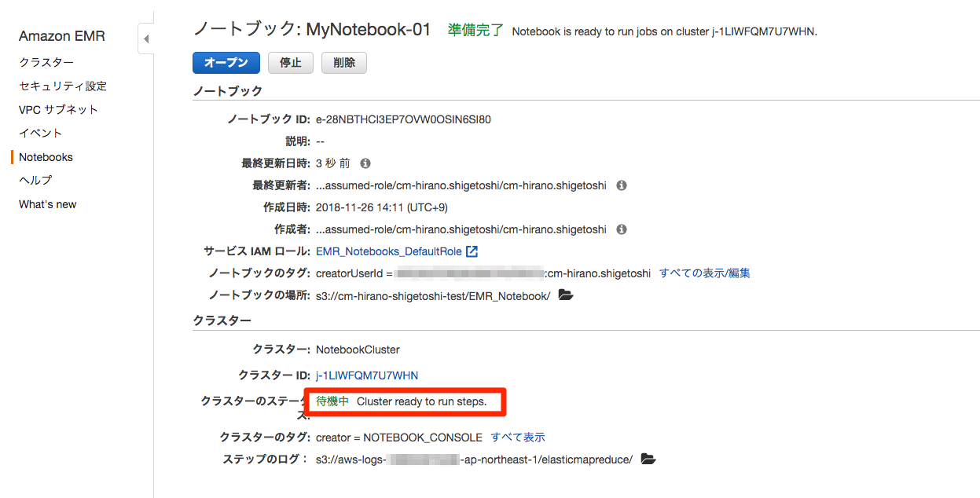Image resolution: width=980 pixels, height=498 pixels.
Task: Open folder icon for ステップのログ S3 path
Action: [648, 459]
